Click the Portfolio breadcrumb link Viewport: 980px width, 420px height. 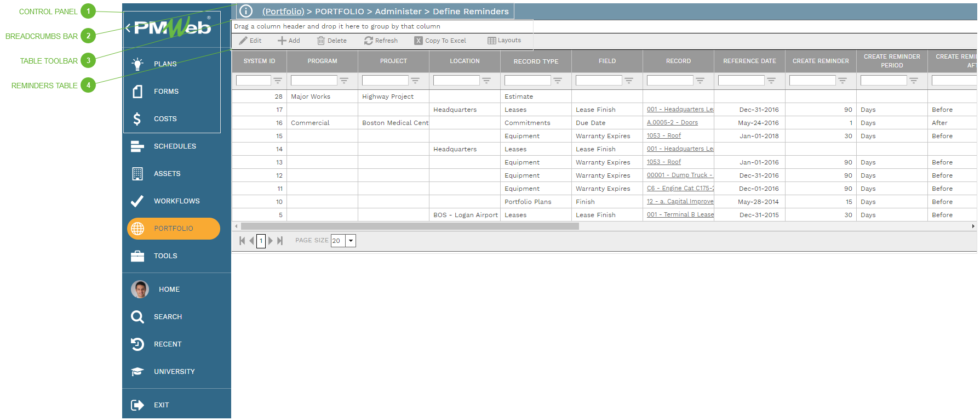coord(283,12)
